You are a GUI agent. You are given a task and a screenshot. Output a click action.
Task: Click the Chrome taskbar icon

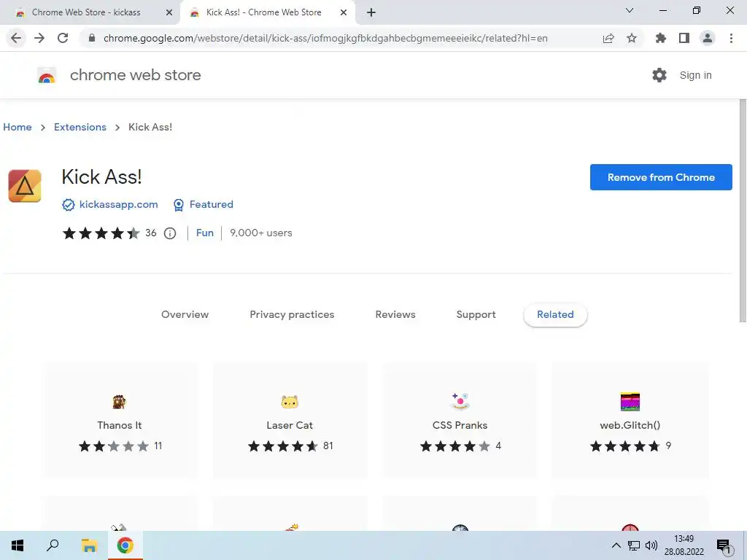(x=125, y=545)
